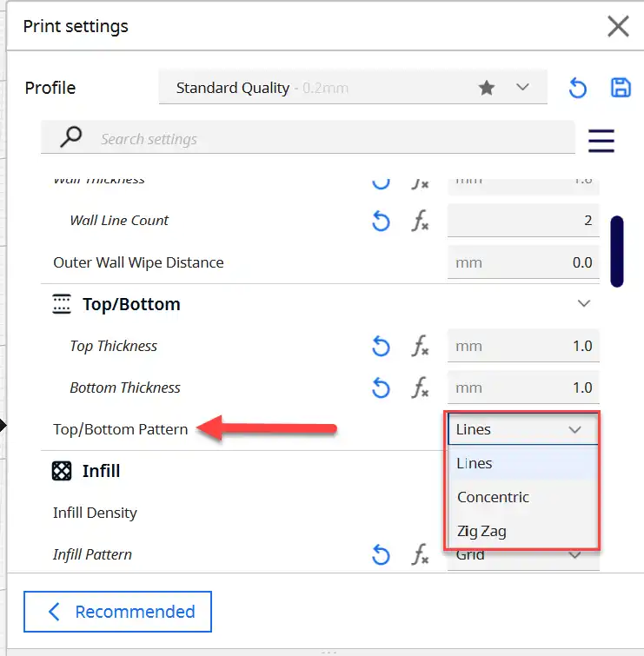Click the fx icon for Top Thickness
This screenshot has width=644, height=656.
[x=420, y=346]
